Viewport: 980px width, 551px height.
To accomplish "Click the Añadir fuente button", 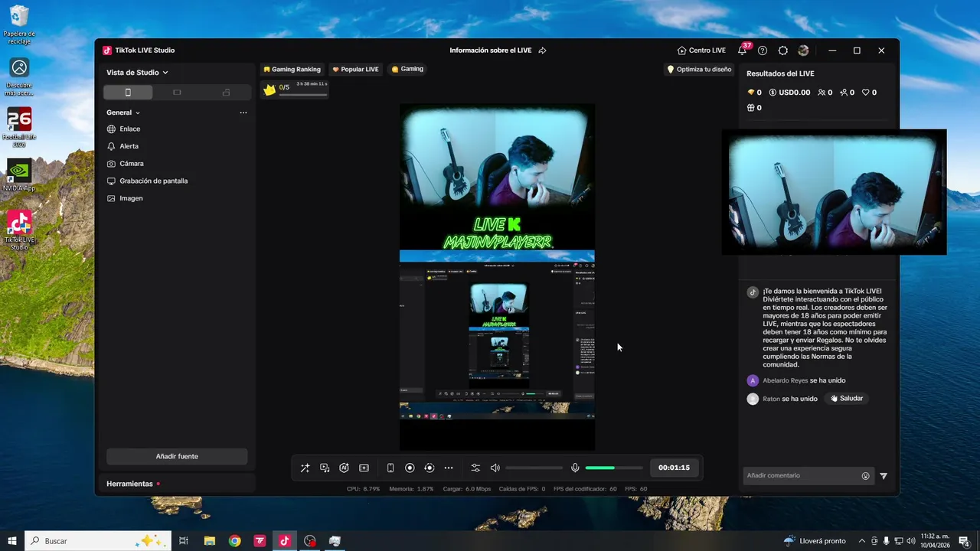I will click(177, 456).
